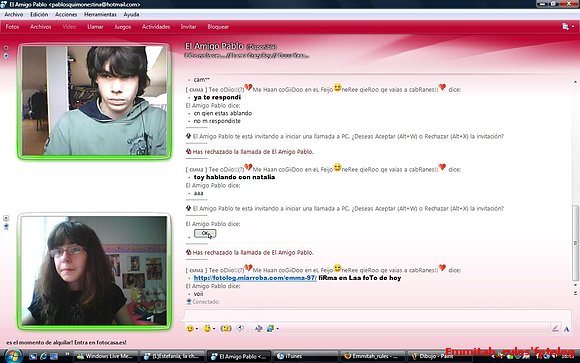Open the fotolog.miarroba.com/emma-97 link
This screenshot has height=363, width=580.
[x=255, y=278]
